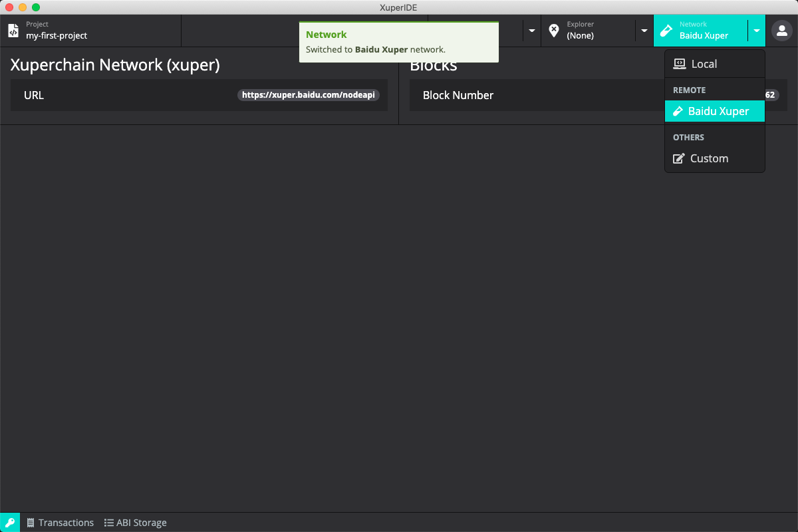Click the xuper.baidu.com/nodeapi URL badge
This screenshot has width=798, height=532.
309,95
